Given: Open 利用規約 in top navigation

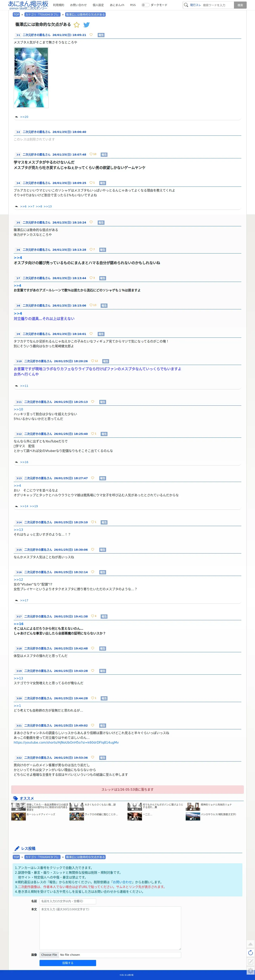Looking at the screenshot, I should tap(59, 5).
